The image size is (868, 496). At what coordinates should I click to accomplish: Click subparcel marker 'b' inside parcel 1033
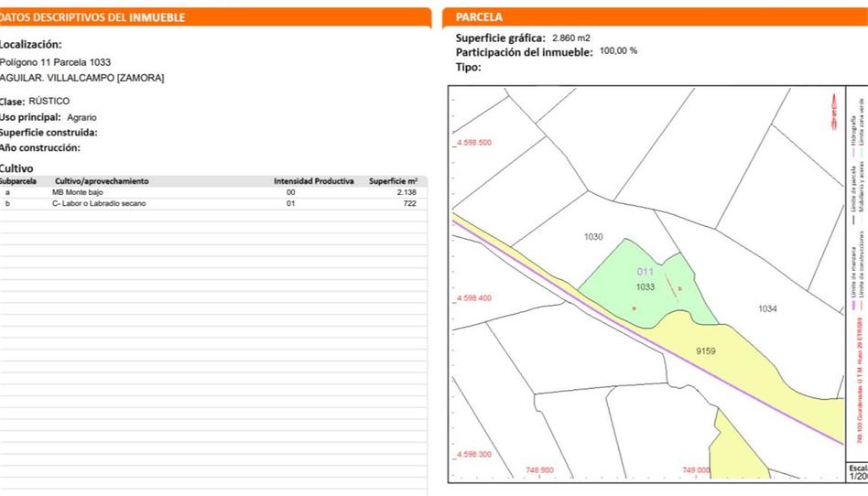coord(679,288)
